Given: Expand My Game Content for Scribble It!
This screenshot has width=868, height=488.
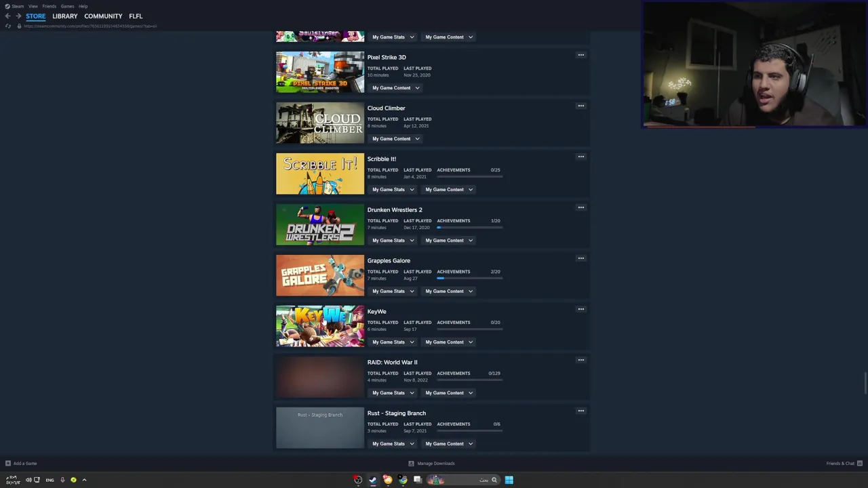Looking at the screenshot, I should click(x=449, y=190).
